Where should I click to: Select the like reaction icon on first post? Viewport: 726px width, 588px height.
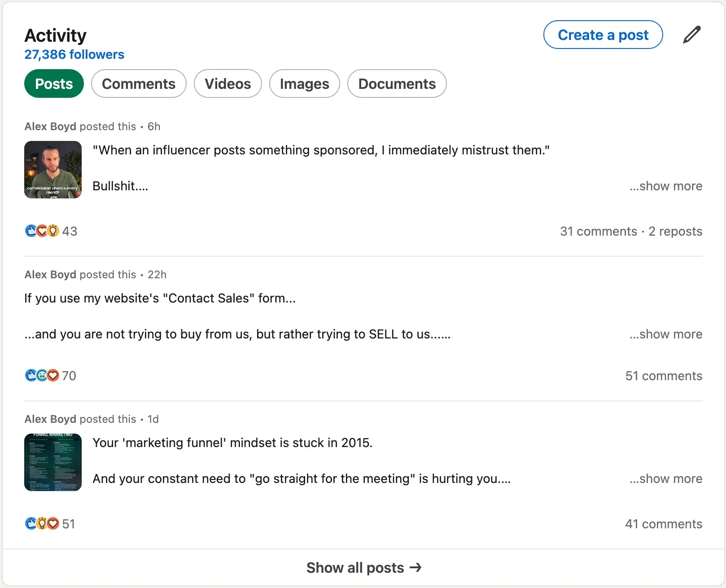pyautogui.click(x=30, y=231)
